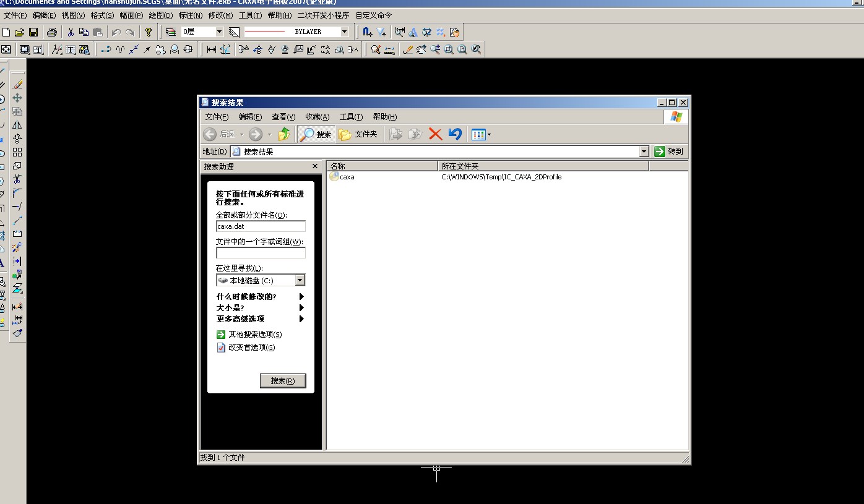Screen dimensions: 864x504
Task: Close the 搜索助理 side panel
Action: click(x=315, y=166)
